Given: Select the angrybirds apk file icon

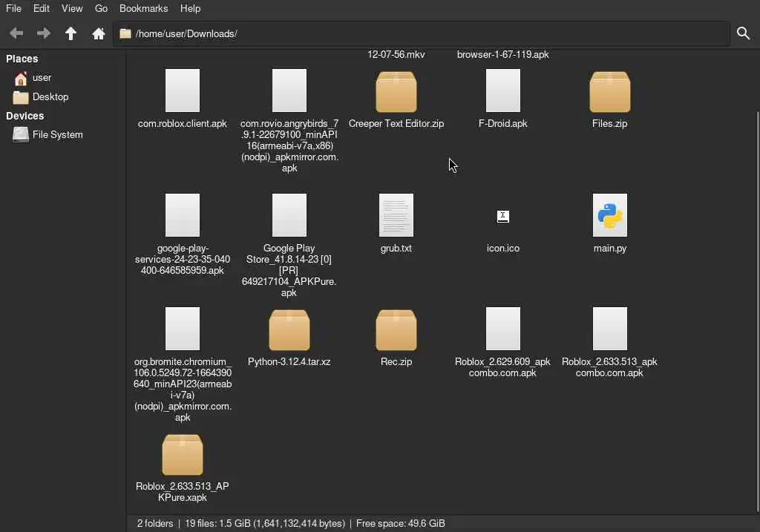Looking at the screenshot, I should 289,91.
